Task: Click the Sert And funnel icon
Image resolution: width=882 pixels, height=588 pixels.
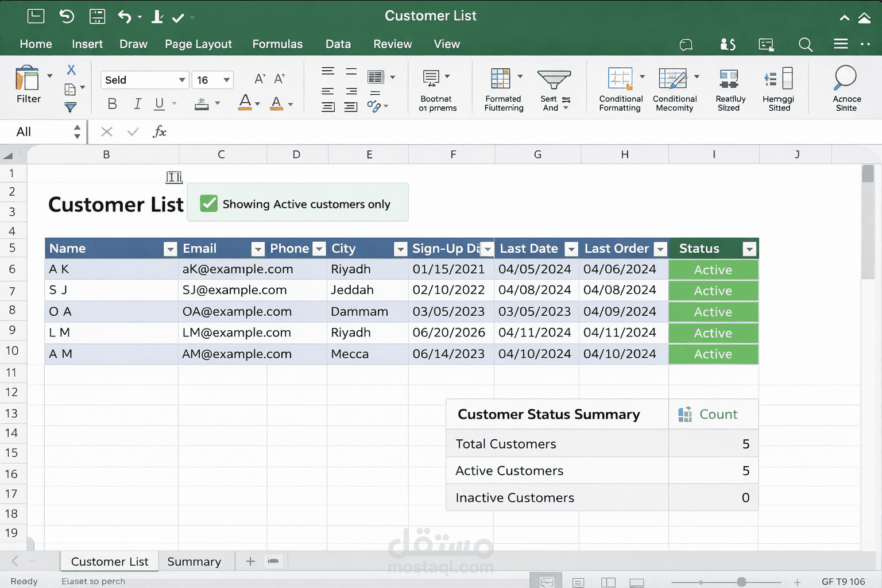Action: pos(554,79)
